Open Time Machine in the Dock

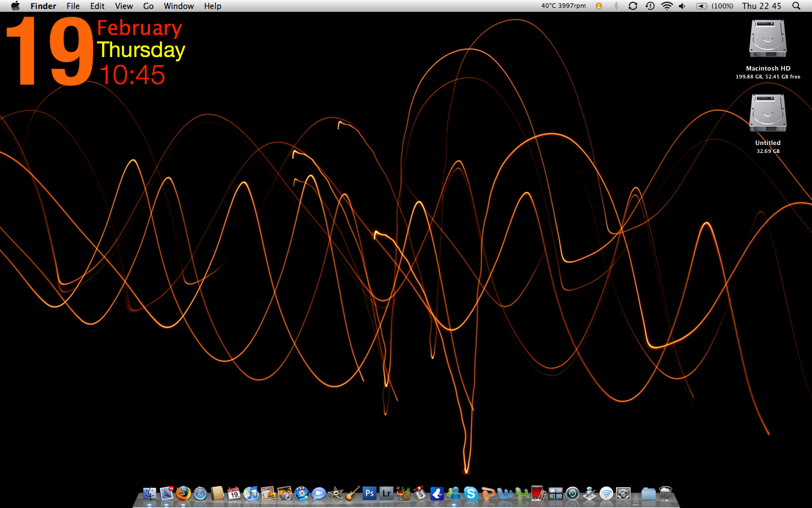(x=572, y=494)
